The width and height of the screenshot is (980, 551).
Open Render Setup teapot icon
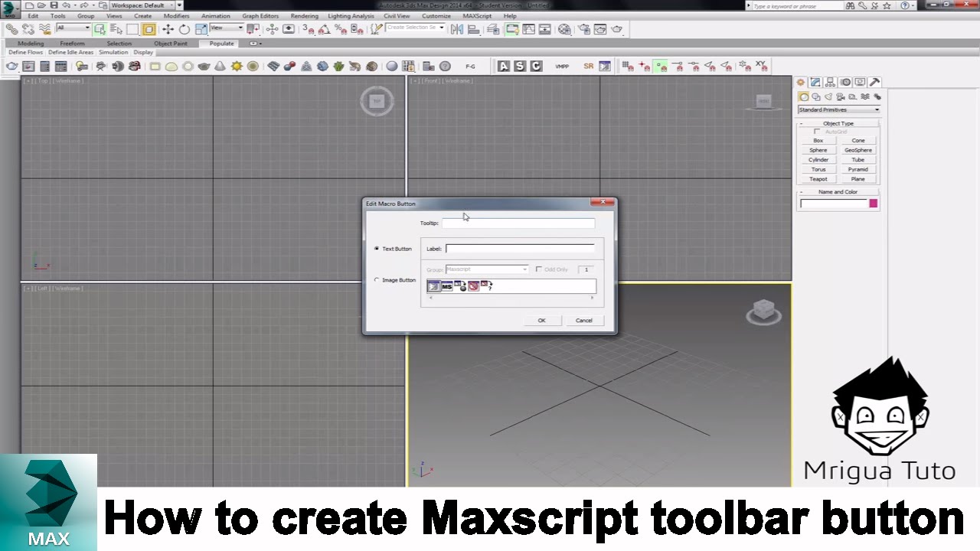(583, 29)
